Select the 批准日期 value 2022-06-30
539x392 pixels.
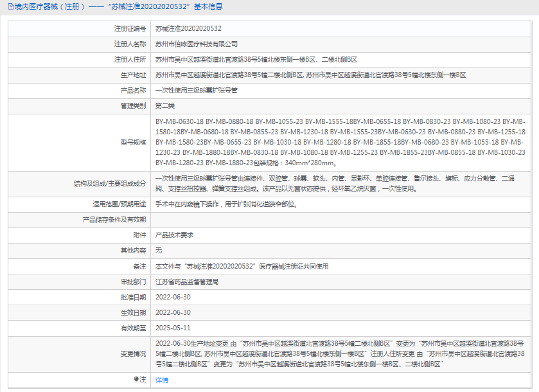point(173,298)
